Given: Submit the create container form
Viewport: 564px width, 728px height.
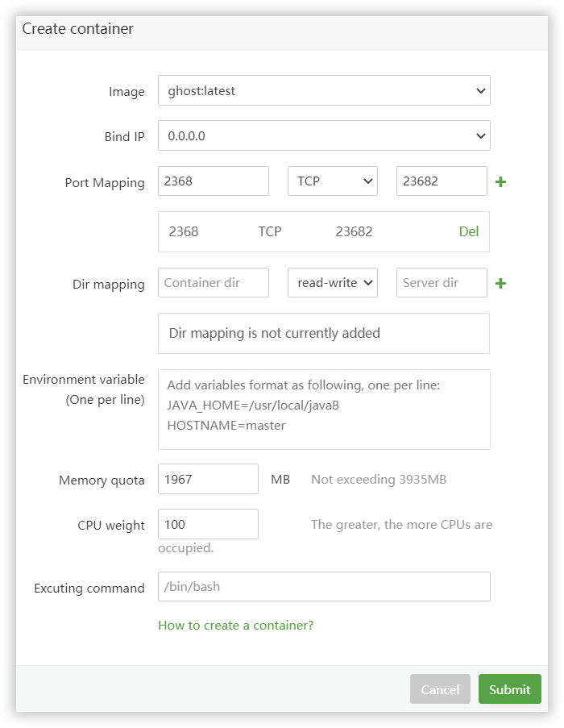Looking at the screenshot, I should 509,689.
